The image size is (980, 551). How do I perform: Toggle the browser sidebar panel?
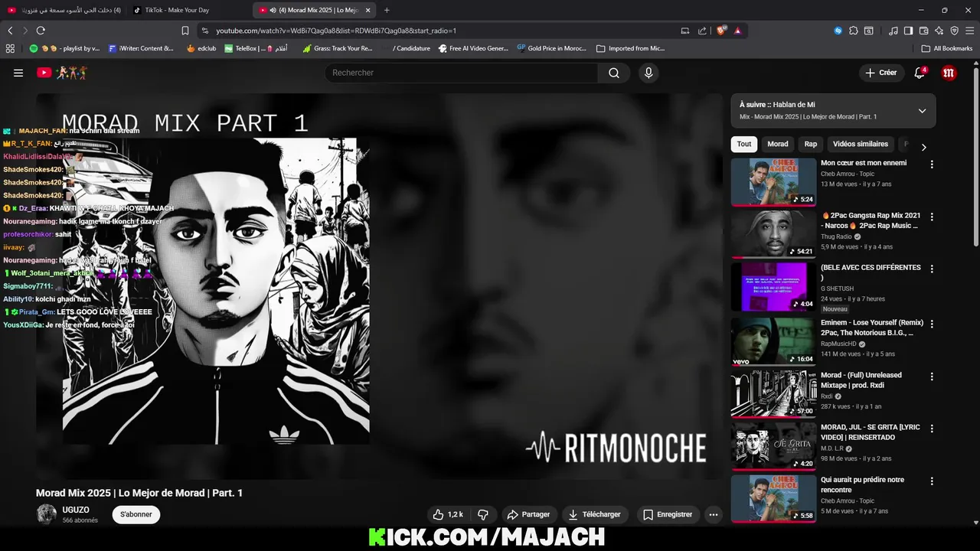[x=908, y=31]
